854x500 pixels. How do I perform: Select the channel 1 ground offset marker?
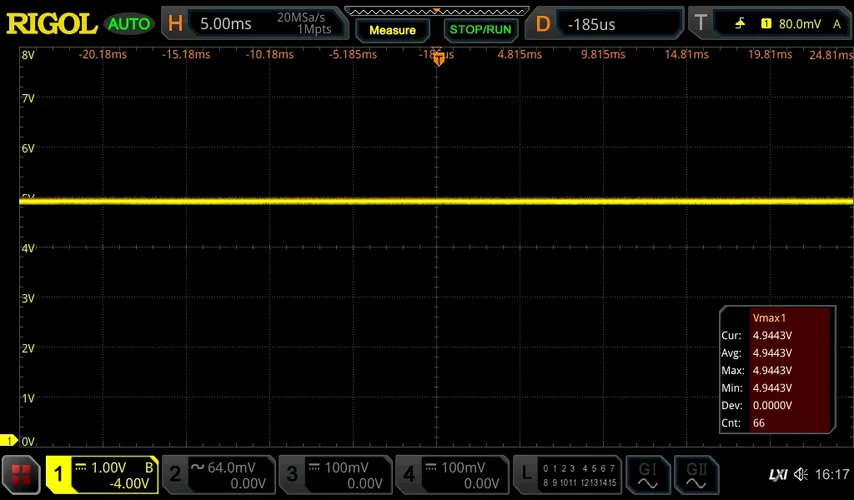coord(9,440)
